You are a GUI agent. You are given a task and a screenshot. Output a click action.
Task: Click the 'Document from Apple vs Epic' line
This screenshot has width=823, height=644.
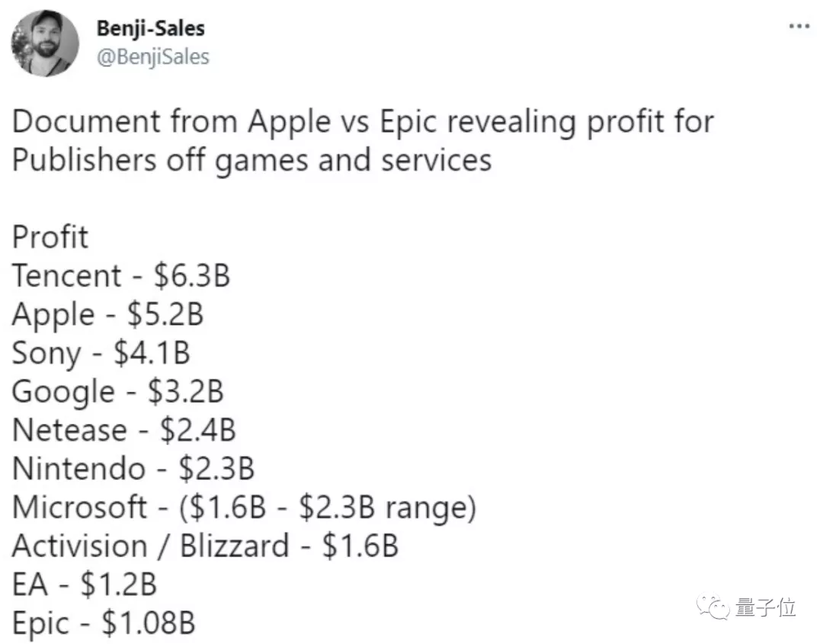point(363,122)
